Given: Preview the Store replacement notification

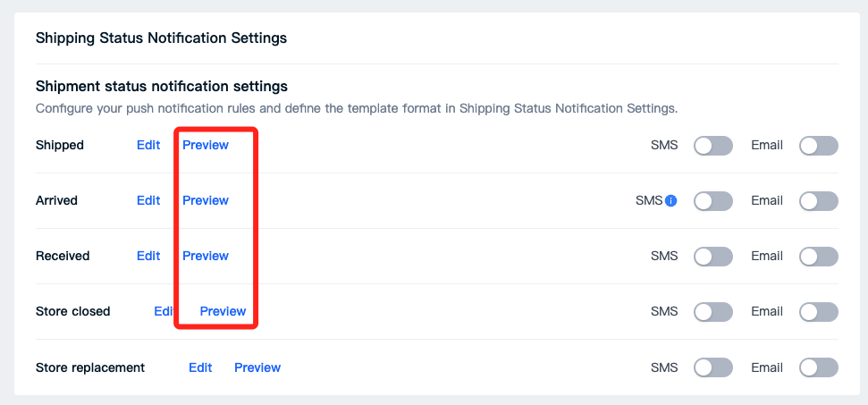Looking at the screenshot, I should click(x=257, y=367).
